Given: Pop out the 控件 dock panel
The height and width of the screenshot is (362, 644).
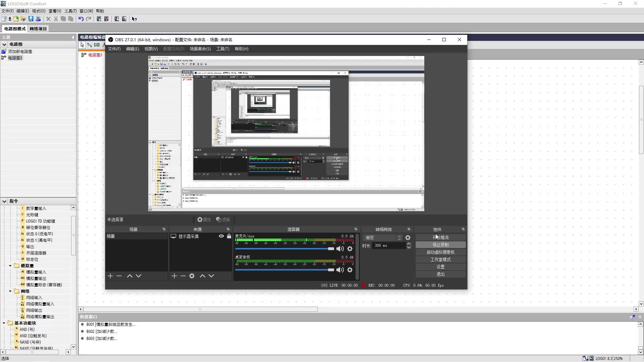Looking at the screenshot, I should point(463,229).
